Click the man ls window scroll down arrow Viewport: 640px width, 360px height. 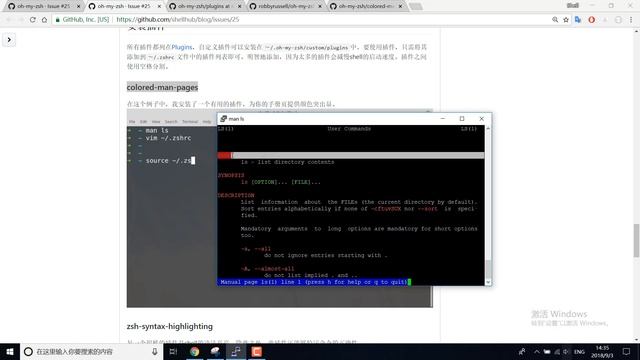point(488,282)
